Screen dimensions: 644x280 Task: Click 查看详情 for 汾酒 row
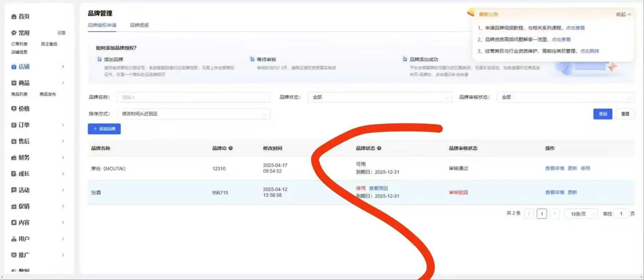[555, 193]
